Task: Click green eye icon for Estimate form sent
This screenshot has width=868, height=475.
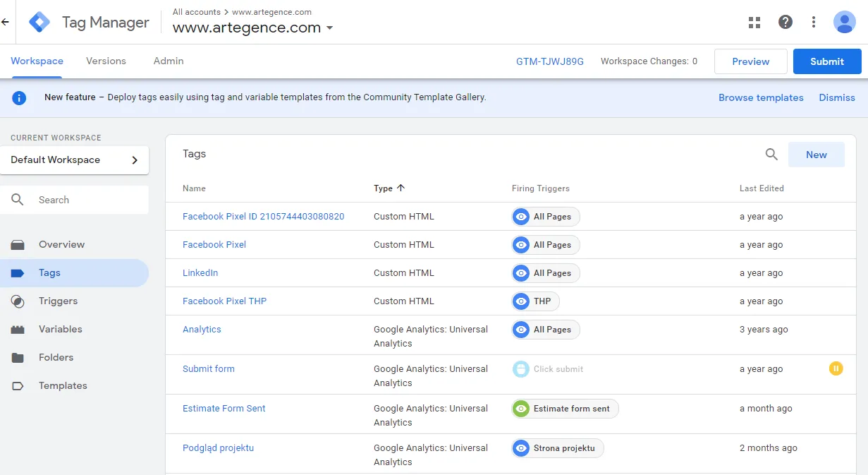Action: 521,409
